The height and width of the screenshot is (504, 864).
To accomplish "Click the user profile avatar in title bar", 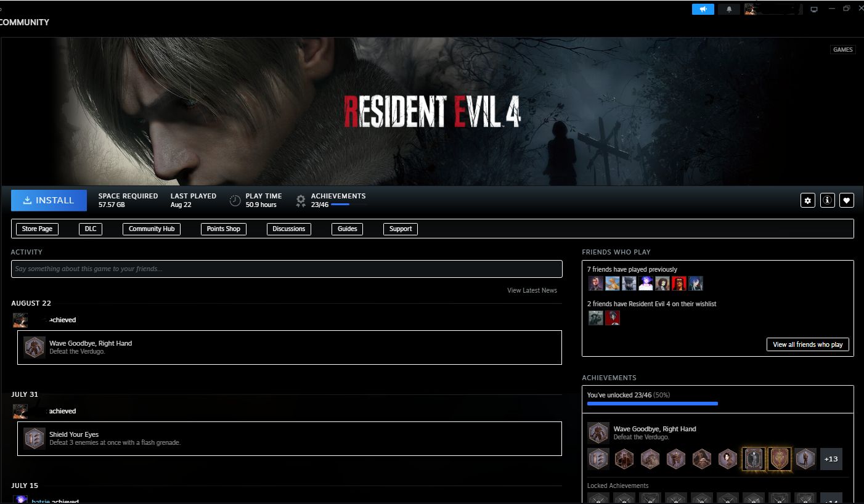I will pos(750,9).
